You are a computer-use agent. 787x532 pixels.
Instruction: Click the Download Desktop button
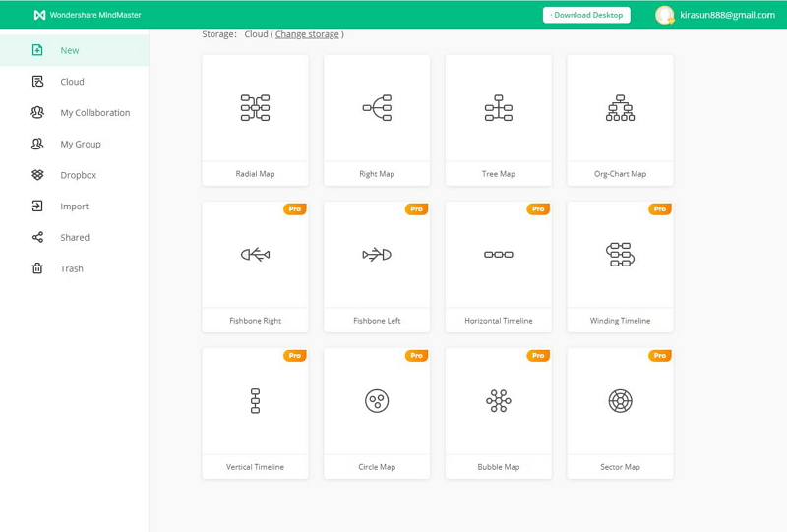tap(586, 15)
